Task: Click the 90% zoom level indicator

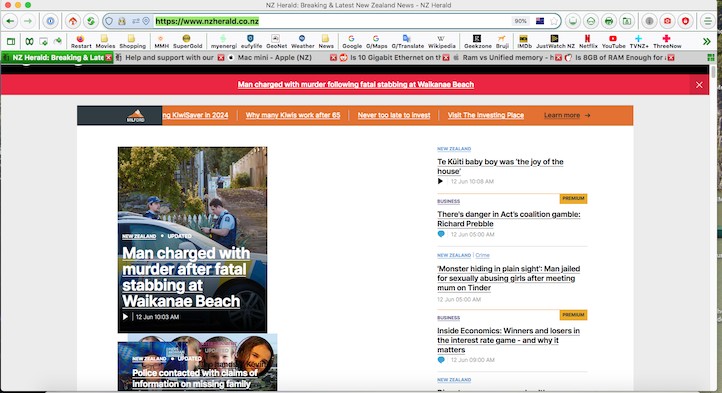Action: (x=520, y=21)
